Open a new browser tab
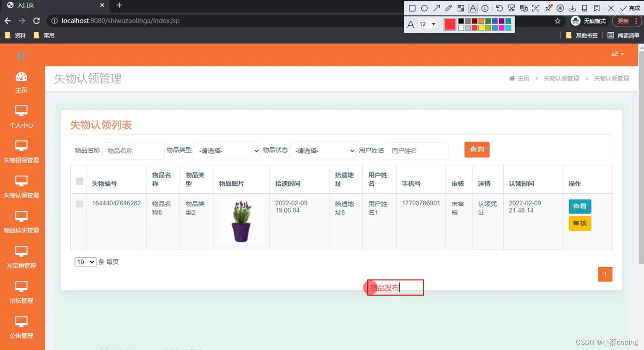 coord(119,5)
